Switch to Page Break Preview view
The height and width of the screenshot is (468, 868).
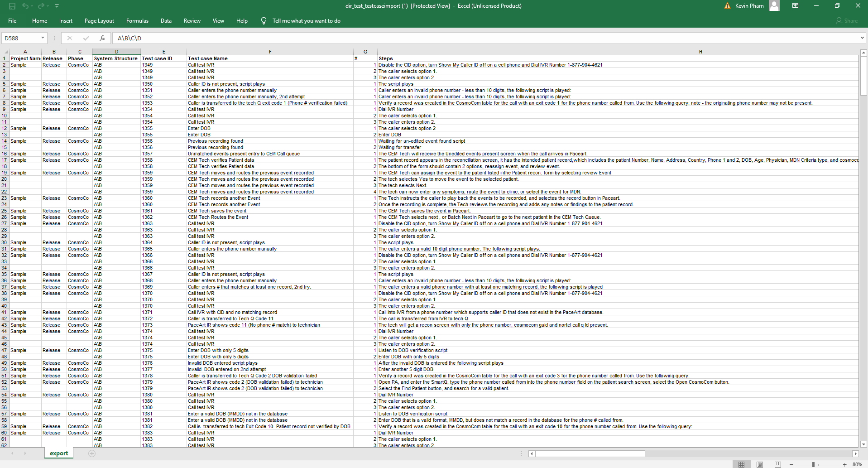click(x=777, y=464)
